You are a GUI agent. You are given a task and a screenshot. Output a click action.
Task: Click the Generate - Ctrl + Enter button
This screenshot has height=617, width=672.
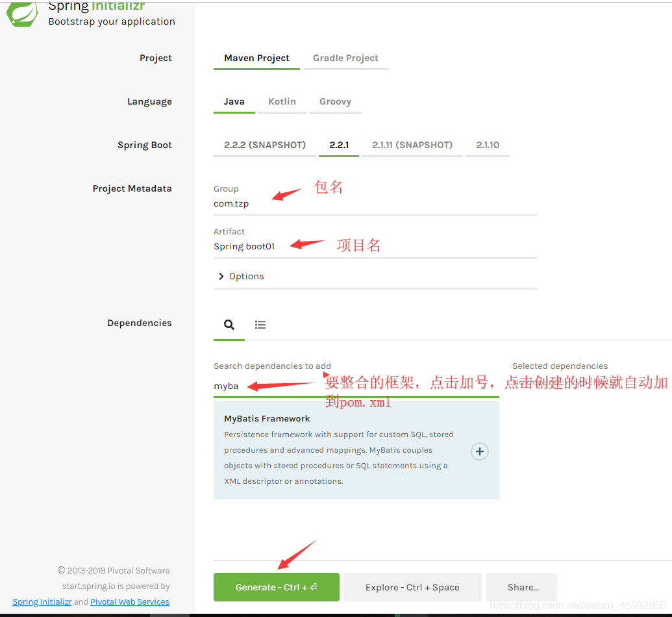pos(277,587)
